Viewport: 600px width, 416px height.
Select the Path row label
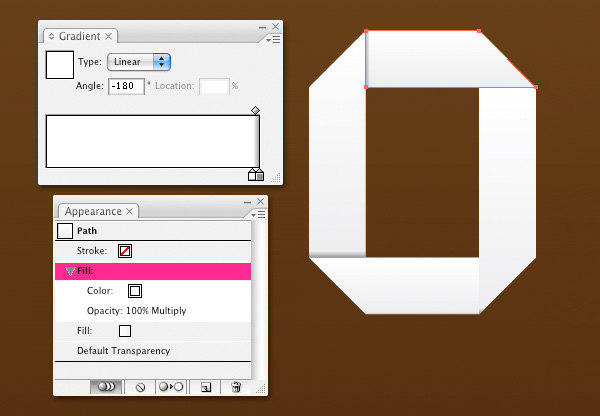click(87, 231)
